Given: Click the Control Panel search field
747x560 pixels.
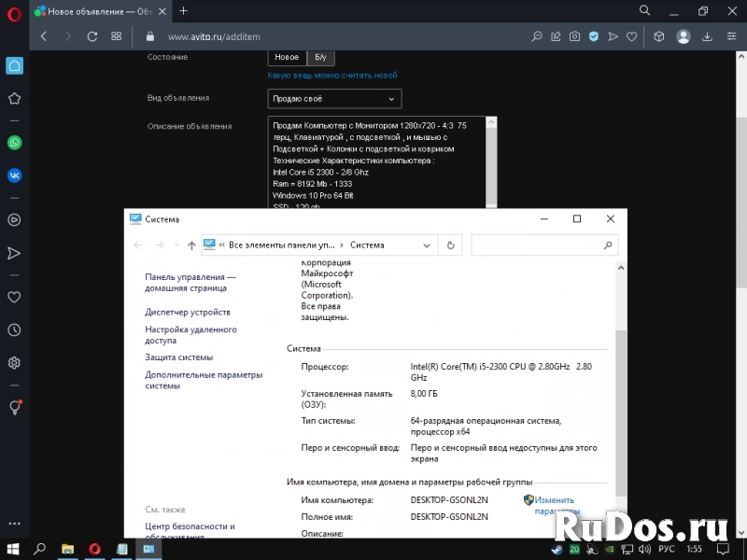Looking at the screenshot, I should tap(537, 245).
